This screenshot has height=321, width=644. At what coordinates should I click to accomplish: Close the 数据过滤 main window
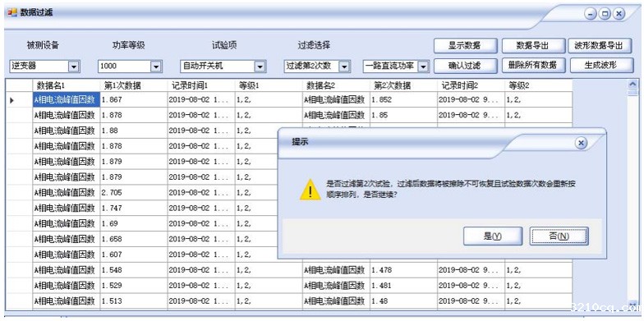pyautogui.click(x=619, y=14)
